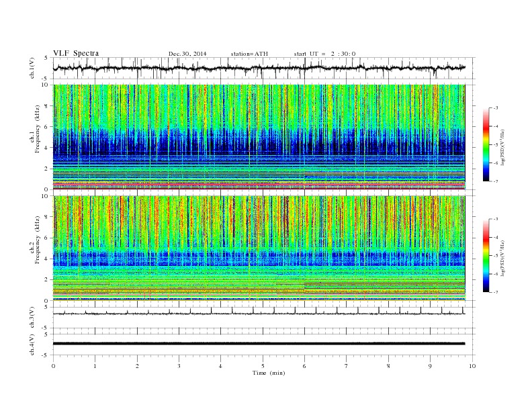
Task: Click the "ch.1(V)" waveform axis label
Action: coord(32,68)
